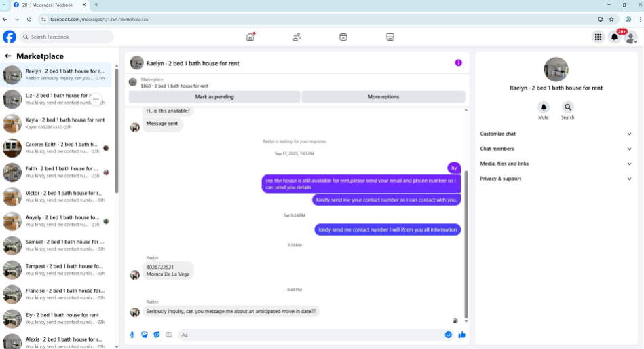Choose a GIF icon in composer
This screenshot has height=349, width=644.
169,335
